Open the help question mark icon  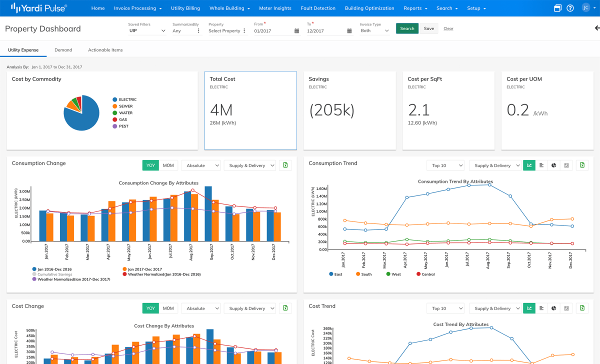(570, 8)
